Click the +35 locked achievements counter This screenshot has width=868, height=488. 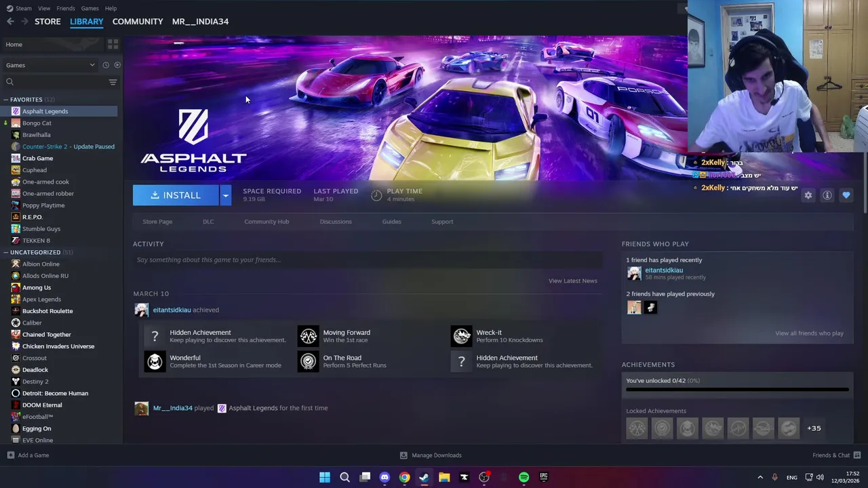coord(814,428)
